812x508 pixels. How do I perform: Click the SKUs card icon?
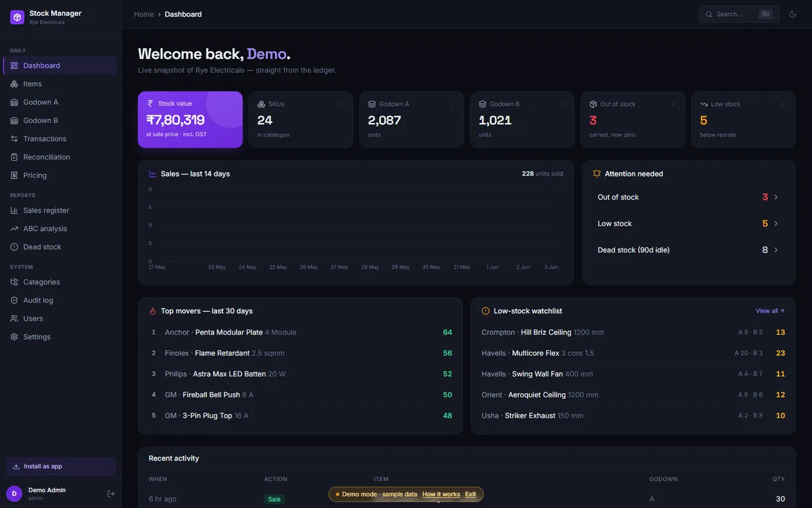coord(261,104)
